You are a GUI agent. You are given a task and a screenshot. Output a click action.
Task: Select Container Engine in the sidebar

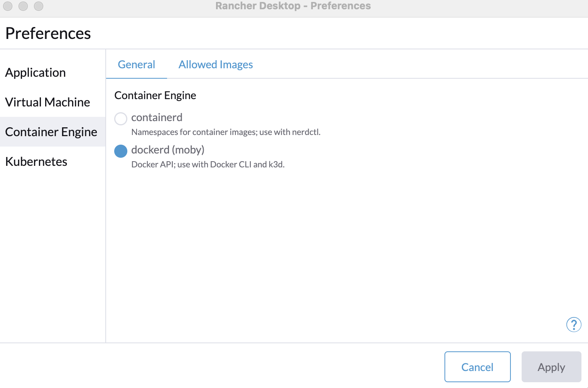coord(51,132)
